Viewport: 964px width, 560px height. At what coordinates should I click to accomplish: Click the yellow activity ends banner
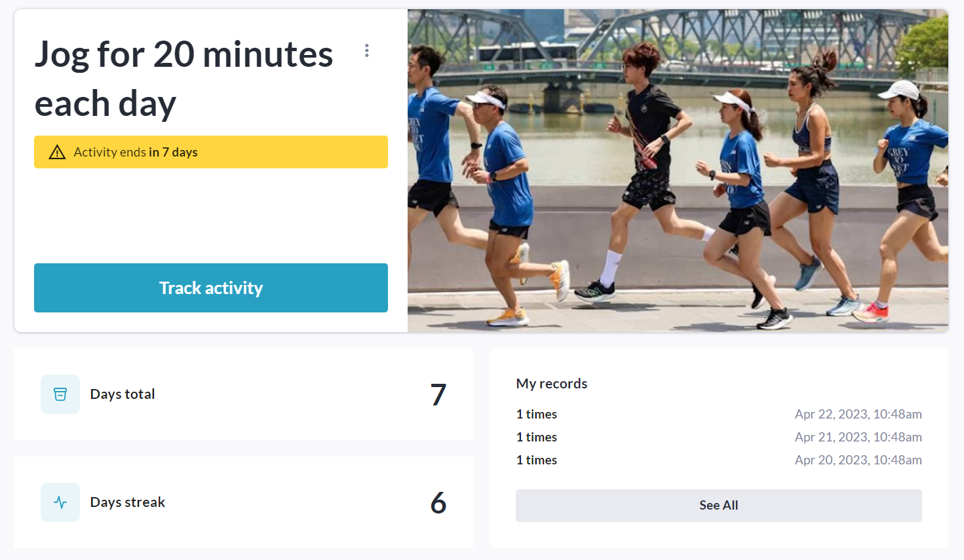[211, 152]
